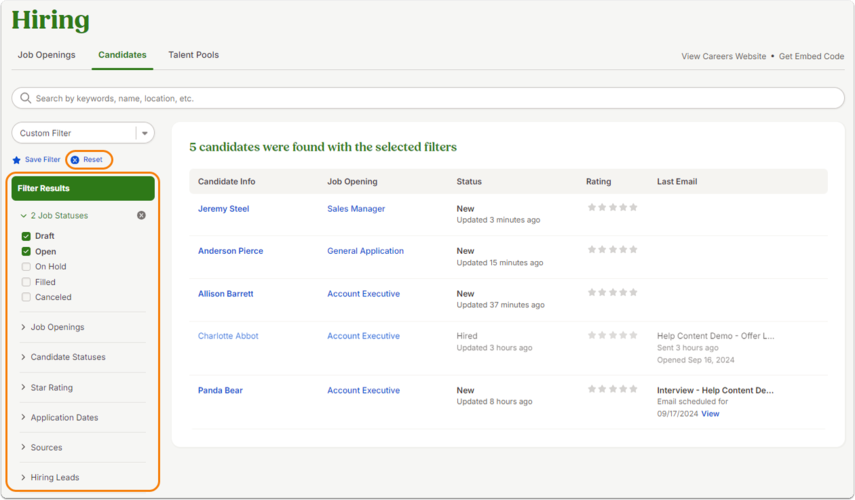Switch to the Job Openings tab
Screen dimensions: 855x500
[46, 55]
